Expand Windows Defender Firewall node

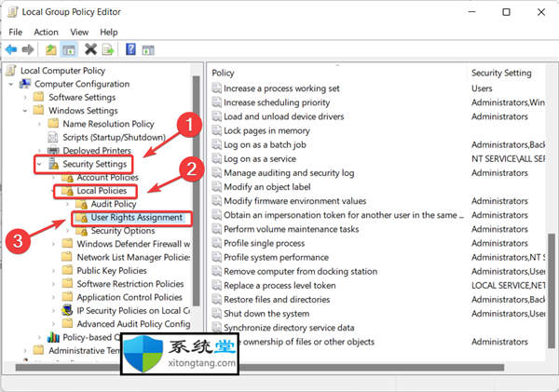point(53,244)
